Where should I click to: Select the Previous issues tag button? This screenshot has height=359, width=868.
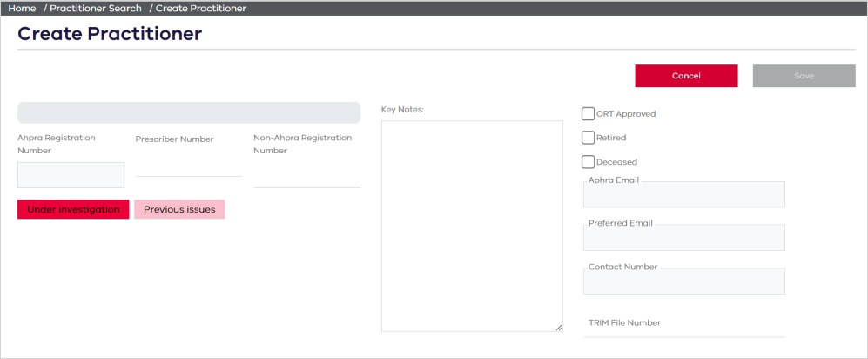point(179,209)
